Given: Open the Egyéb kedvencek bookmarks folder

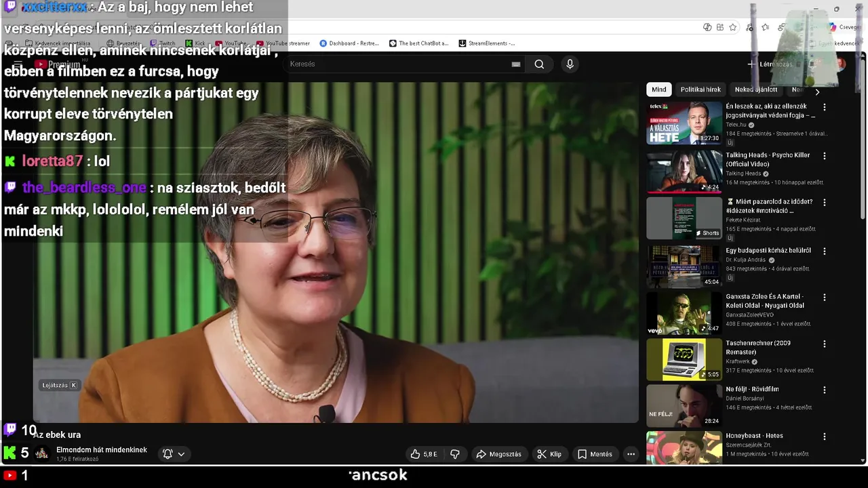Looking at the screenshot, I should 834,43.
